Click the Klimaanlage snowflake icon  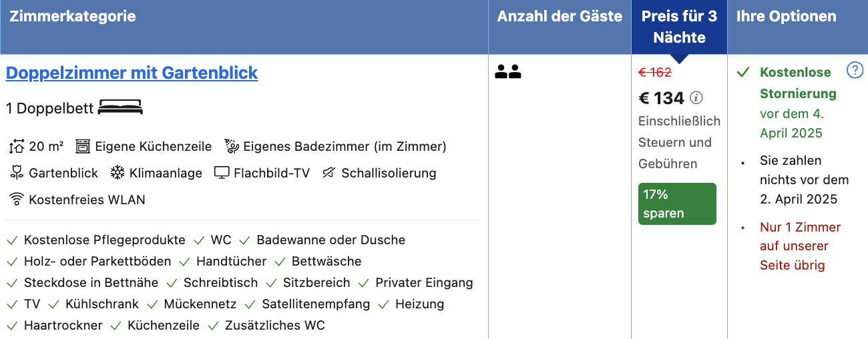pos(118,173)
